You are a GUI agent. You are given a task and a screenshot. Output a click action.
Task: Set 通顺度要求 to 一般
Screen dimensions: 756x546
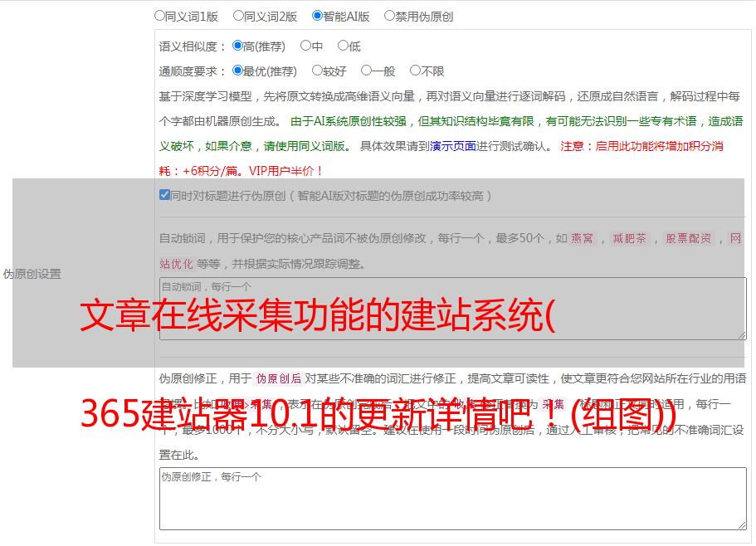click(367, 71)
